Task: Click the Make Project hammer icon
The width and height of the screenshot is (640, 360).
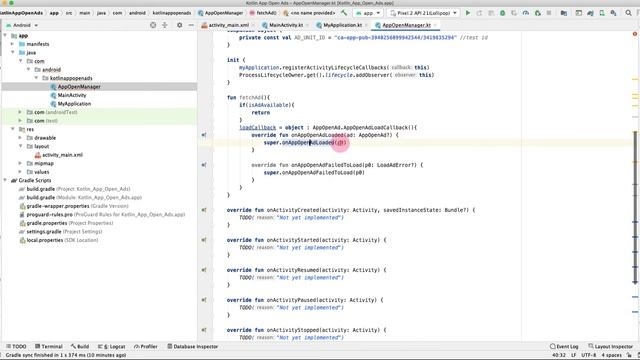Action: 344,13
